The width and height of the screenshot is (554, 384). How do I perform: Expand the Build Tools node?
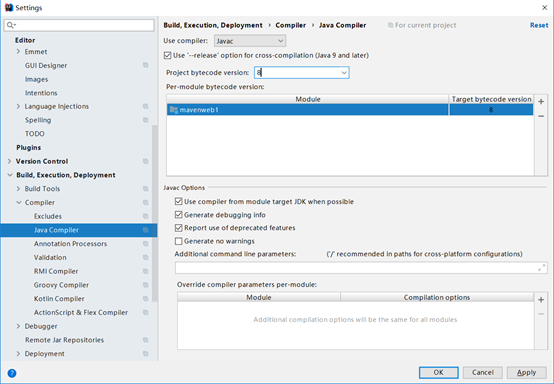[x=18, y=189]
